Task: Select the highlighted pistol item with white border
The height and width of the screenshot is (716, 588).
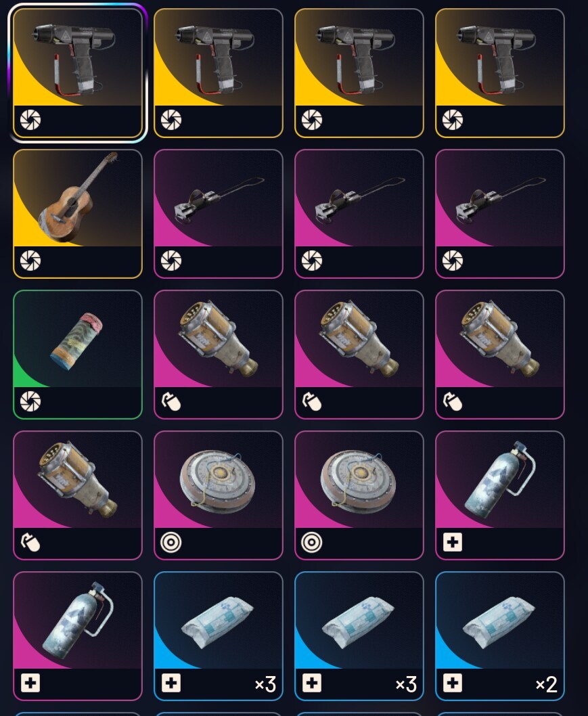Action: [x=78, y=73]
